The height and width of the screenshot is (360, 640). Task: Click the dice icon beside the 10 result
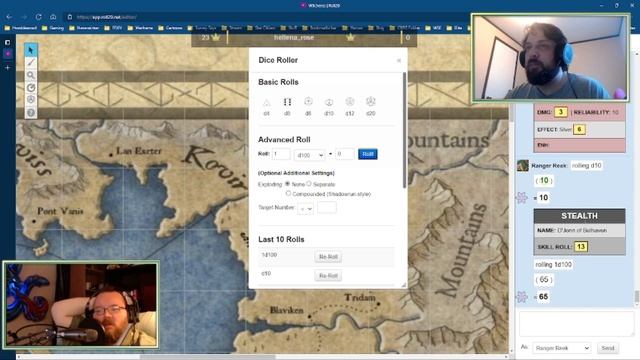click(x=522, y=198)
